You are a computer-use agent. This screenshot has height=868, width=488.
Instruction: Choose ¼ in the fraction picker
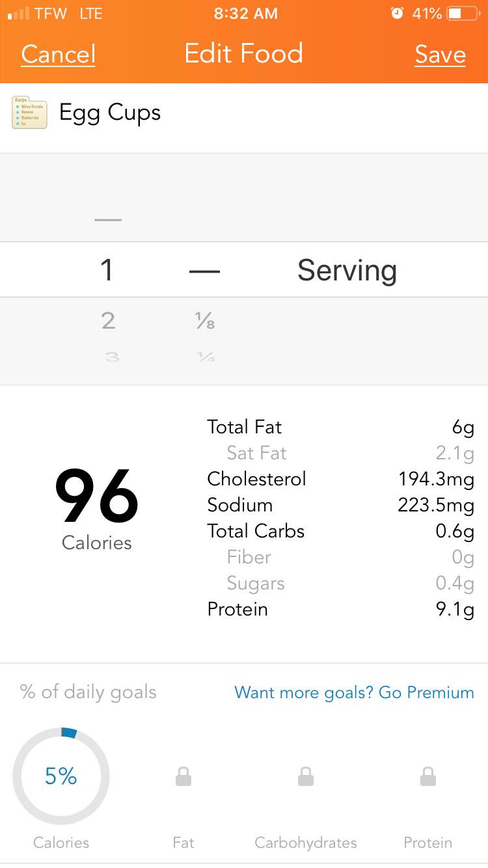206,357
